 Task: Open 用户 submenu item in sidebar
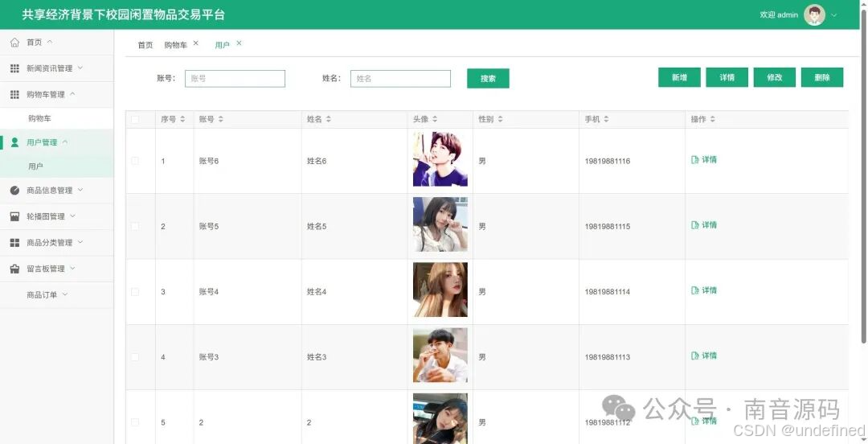click(x=56, y=166)
